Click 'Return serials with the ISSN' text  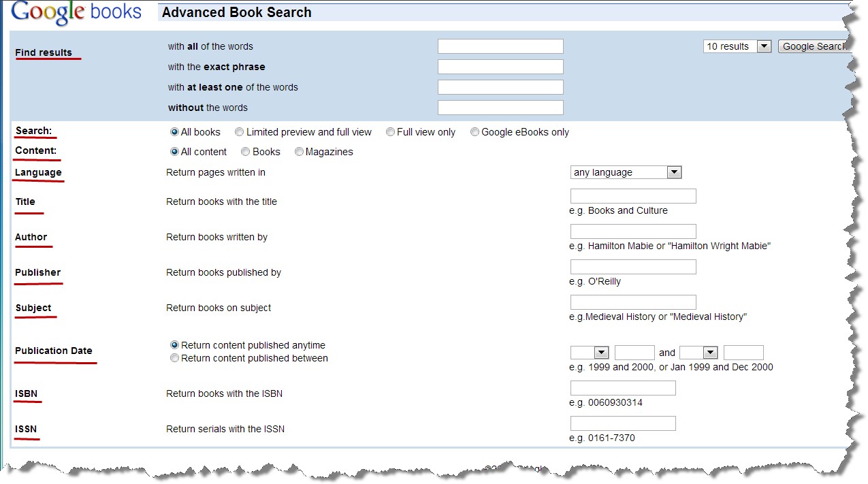225,429
